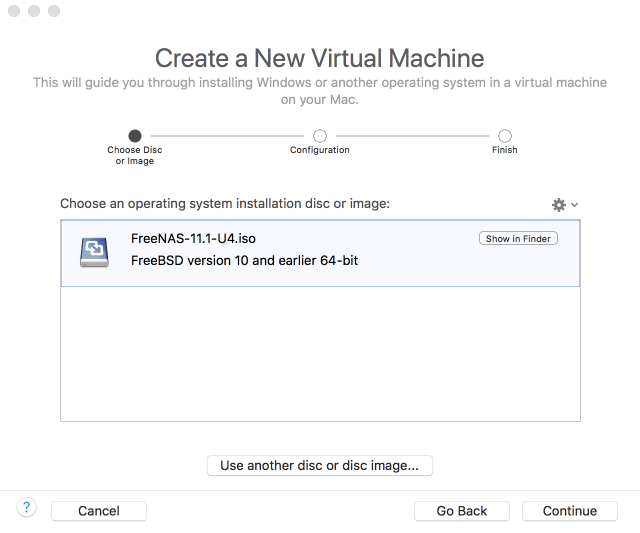Click the FreeBSD version 10 description text
640x533 pixels.
(x=245, y=261)
